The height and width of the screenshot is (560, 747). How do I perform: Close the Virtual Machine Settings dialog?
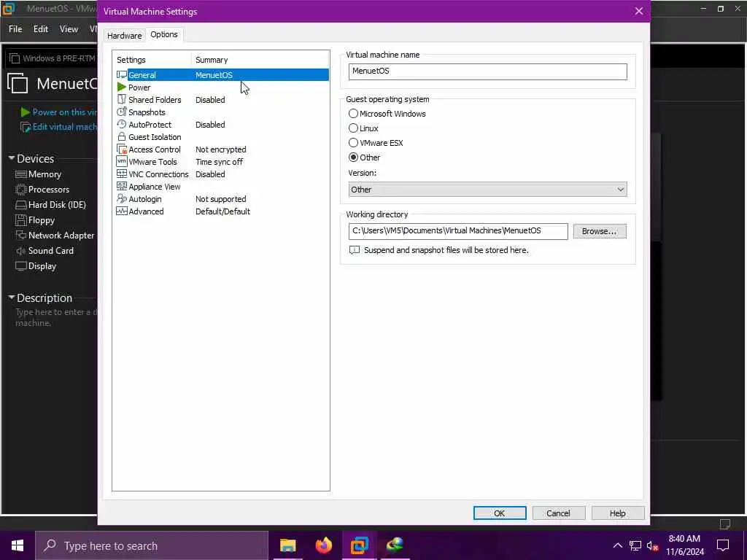639,11
